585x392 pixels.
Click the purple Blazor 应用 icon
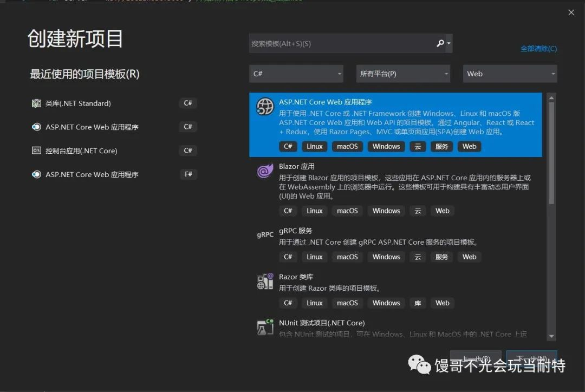(x=265, y=171)
